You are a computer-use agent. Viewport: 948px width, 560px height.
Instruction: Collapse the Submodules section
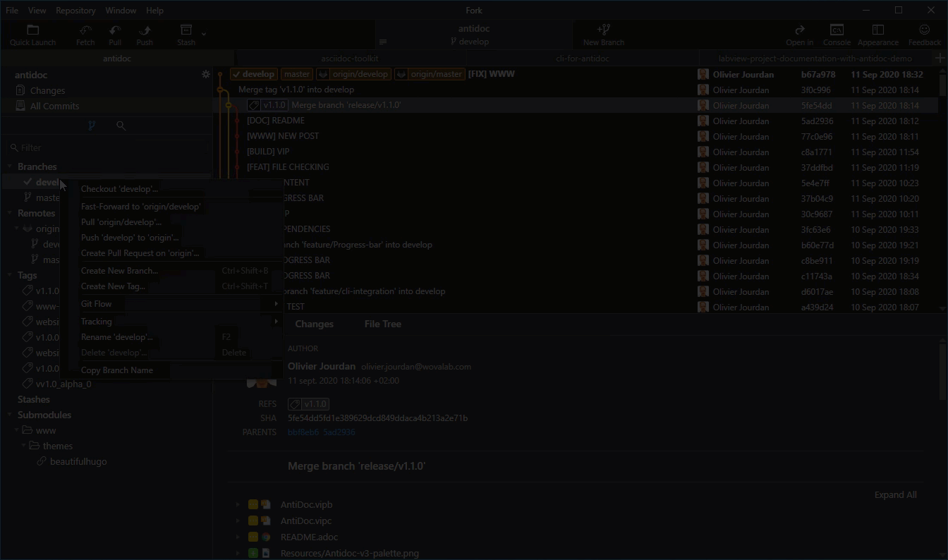point(11,415)
